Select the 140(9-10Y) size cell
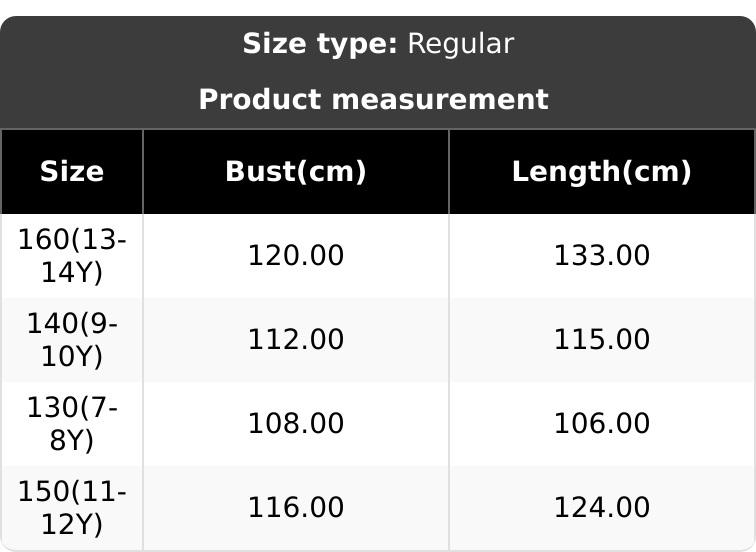 [x=72, y=340]
